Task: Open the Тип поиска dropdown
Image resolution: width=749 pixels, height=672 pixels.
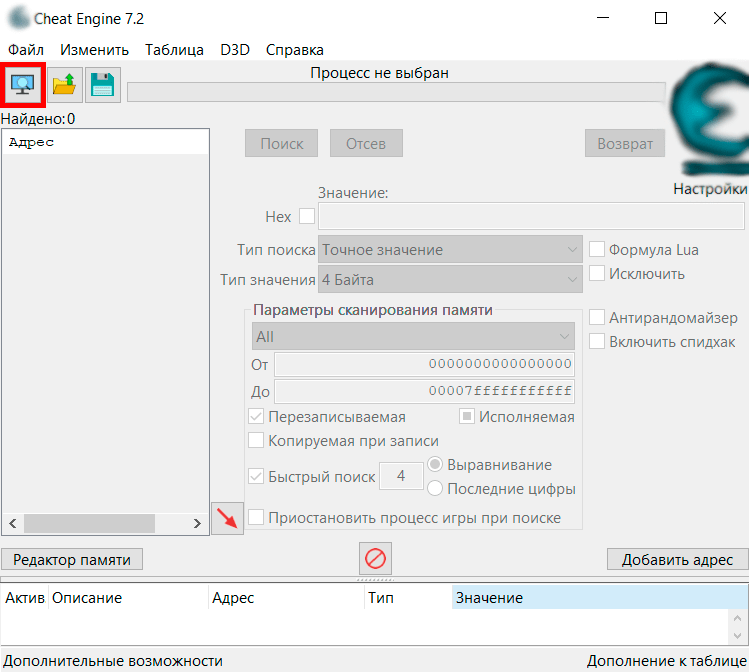Action: click(x=450, y=249)
